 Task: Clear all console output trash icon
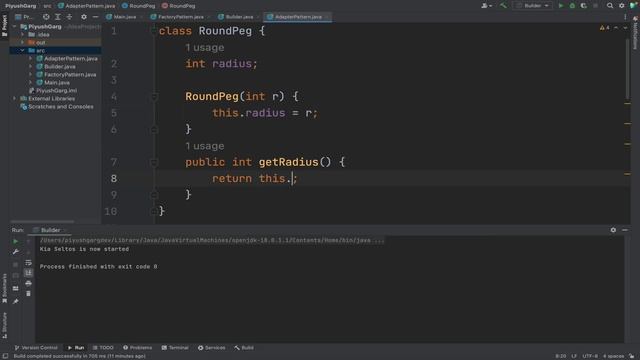point(28,293)
